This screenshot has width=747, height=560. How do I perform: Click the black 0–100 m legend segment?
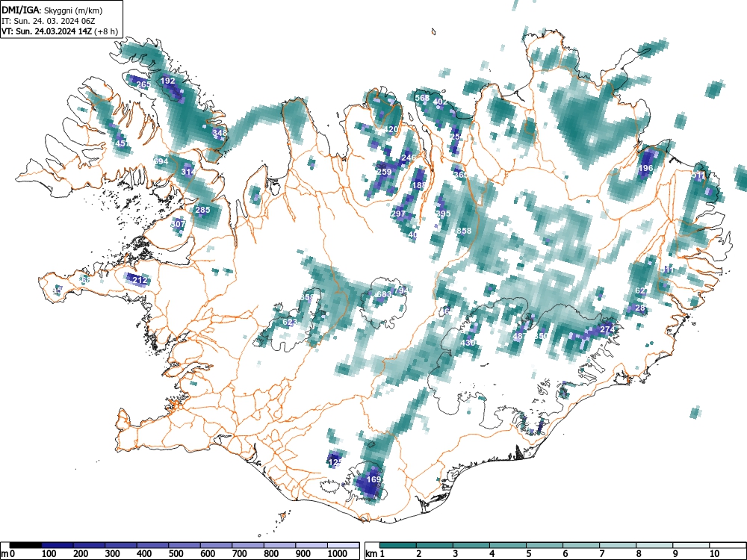click(25, 545)
